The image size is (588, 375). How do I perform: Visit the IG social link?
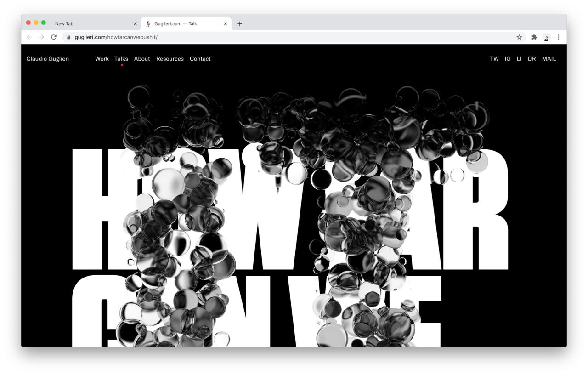pos(508,59)
